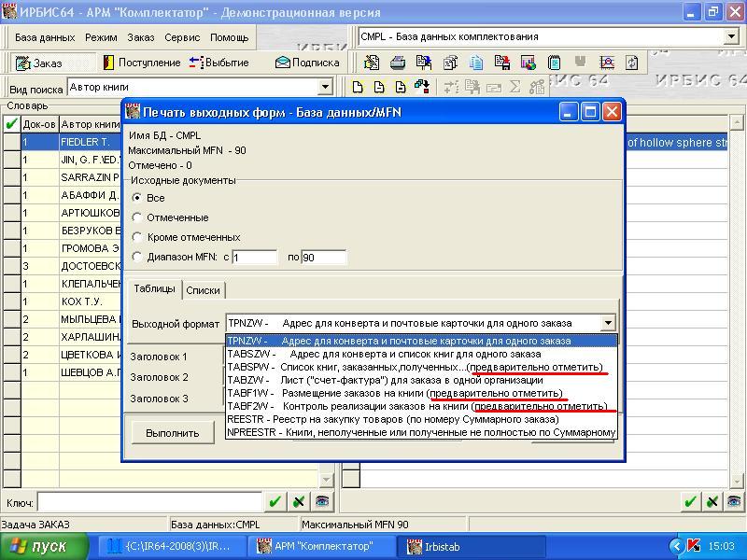The height and width of the screenshot is (560, 747).
Task: Click the Ключ input field
Action: (x=149, y=502)
